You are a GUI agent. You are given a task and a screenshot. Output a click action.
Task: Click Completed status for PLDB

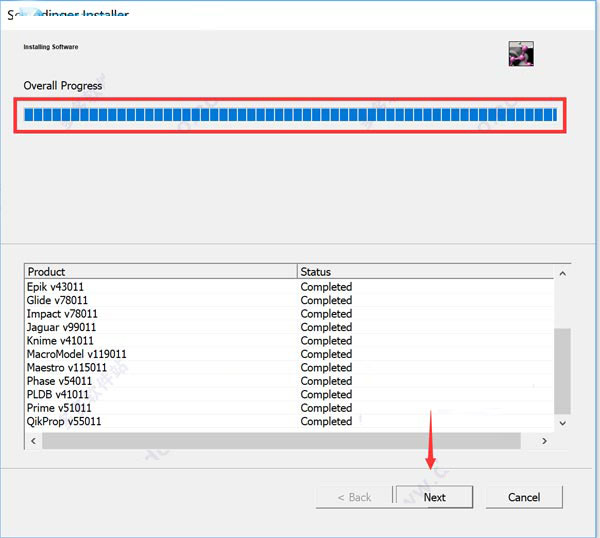click(x=326, y=395)
